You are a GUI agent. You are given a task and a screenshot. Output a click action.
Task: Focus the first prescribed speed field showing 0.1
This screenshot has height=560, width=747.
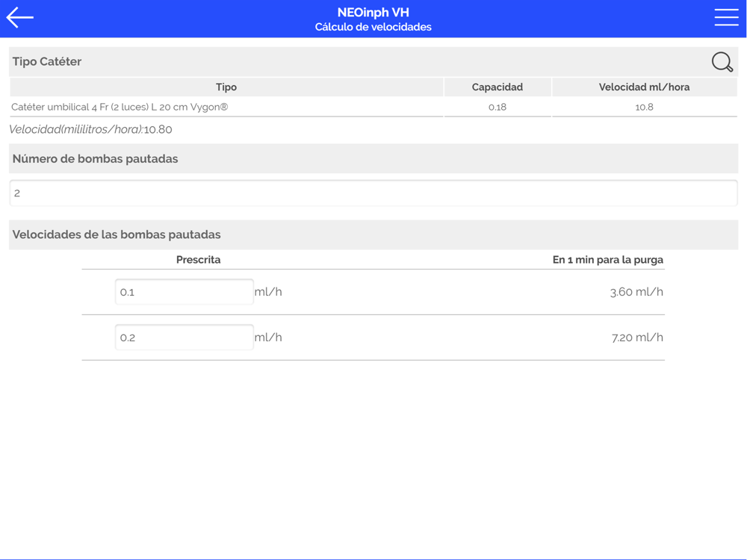[x=184, y=292]
